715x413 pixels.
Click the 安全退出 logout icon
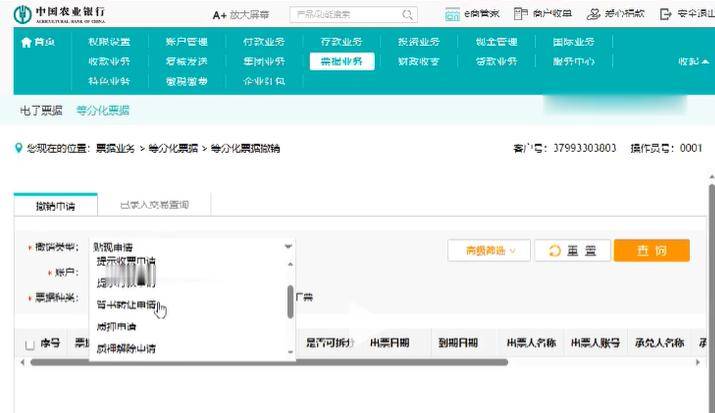[x=667, y=14]
